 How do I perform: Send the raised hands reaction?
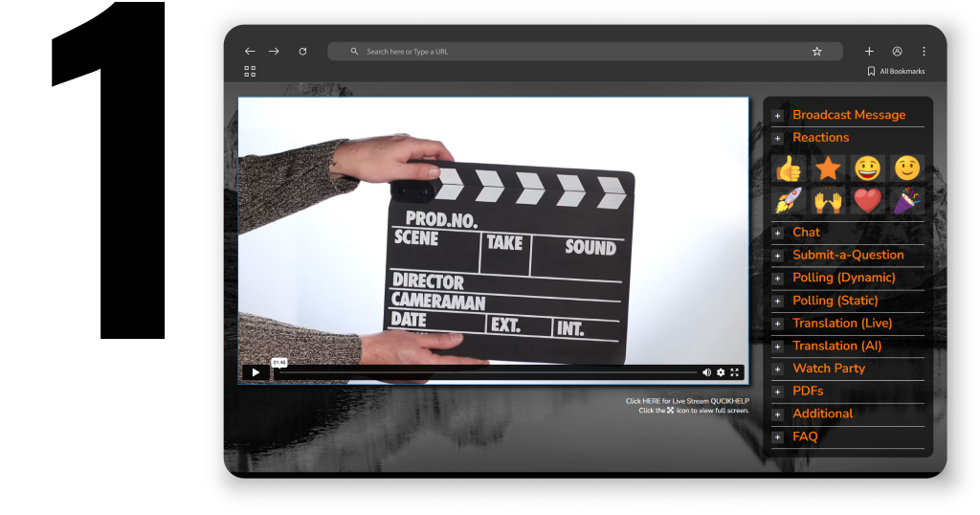coord(828,201)
